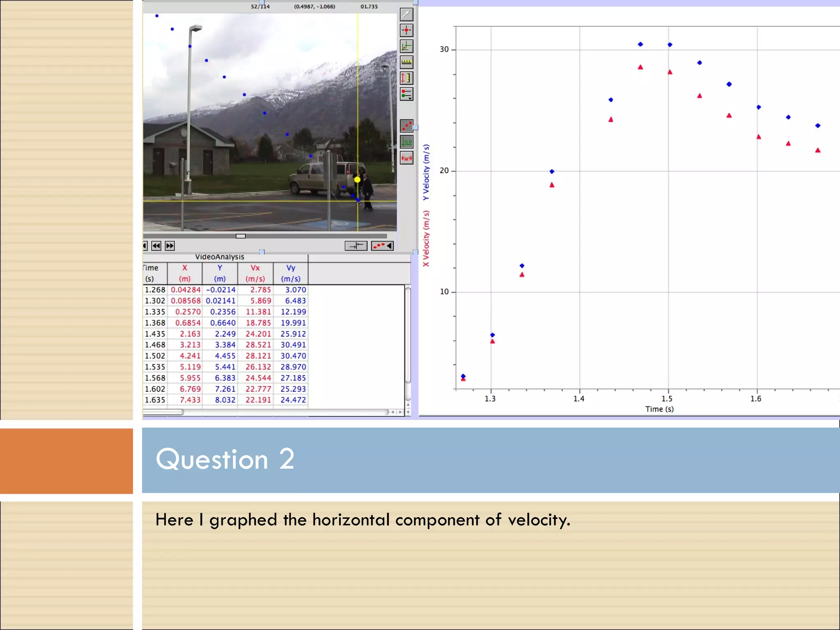
Task: Select the Photo Distance measuring tool
Action: pyautogui.click(x=406, y=78)
